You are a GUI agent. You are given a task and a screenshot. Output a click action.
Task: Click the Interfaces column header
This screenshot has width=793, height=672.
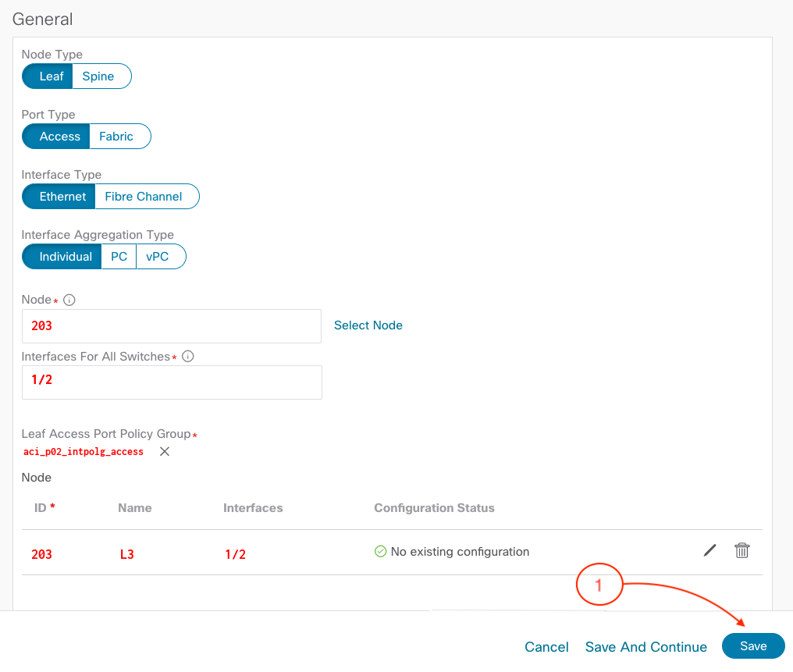pos(253,508)
